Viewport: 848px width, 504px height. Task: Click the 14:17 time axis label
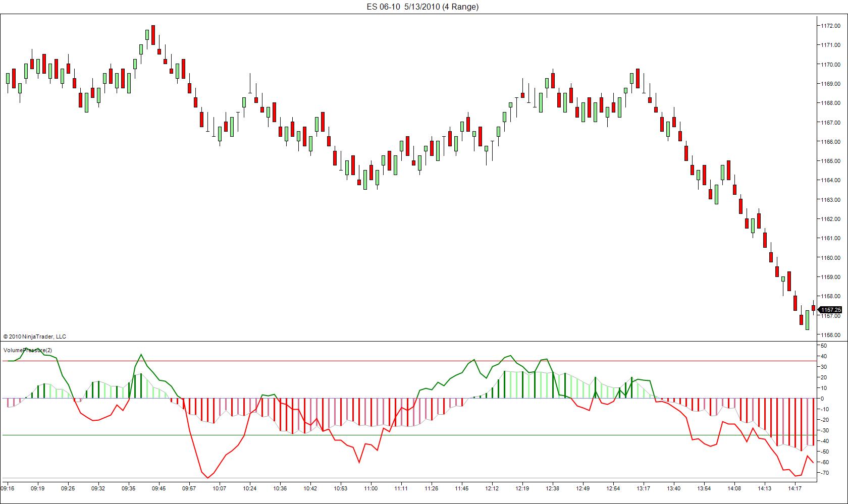[795, 488]
